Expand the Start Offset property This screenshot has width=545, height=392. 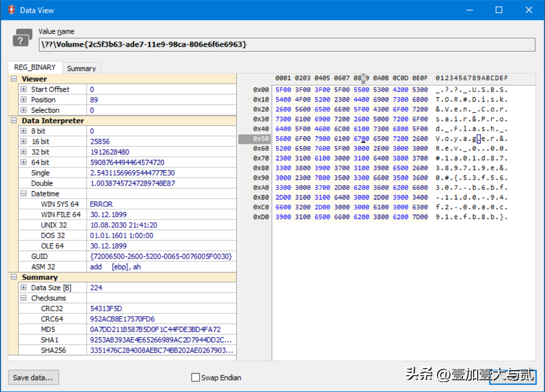tap(23, 89)
